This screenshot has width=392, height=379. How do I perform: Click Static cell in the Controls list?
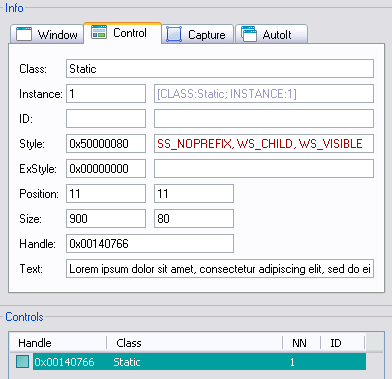(127, 362)
